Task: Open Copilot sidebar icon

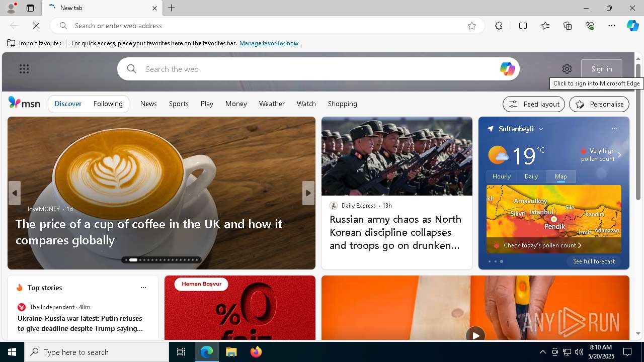Action: point(632,26)
